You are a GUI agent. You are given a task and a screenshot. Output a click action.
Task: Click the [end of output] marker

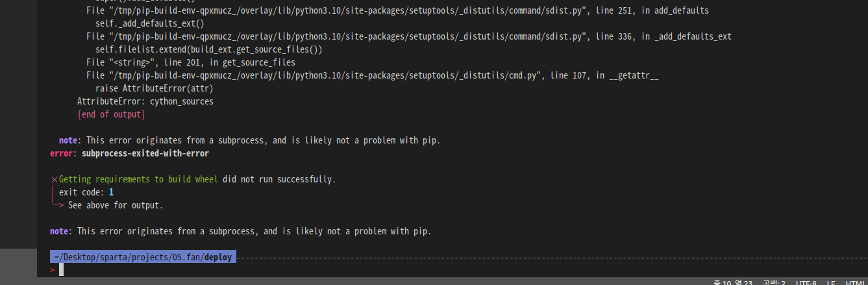(x=111, y=114)
